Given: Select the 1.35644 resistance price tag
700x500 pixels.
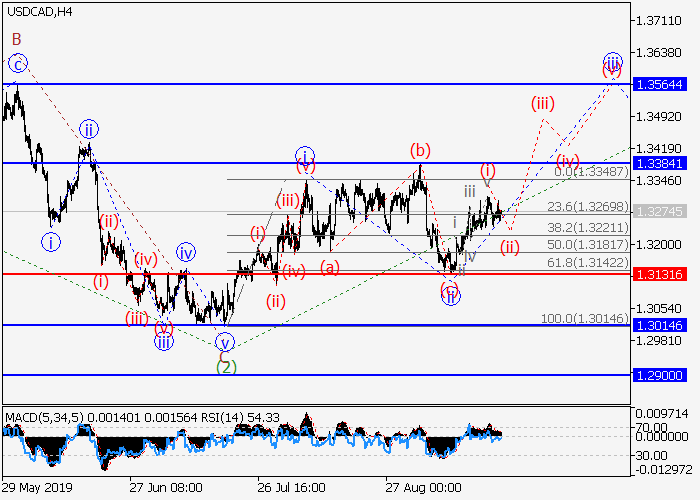Looking at the screenshot, I should (x=664, y=84).
